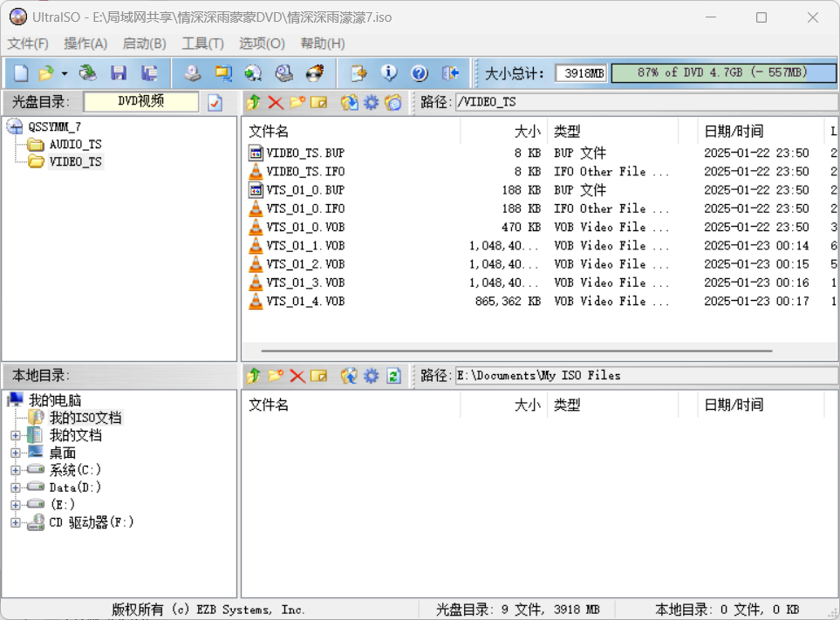Open the 启动(B) menu
The width and height of the screenshot is (840, 620).
coord(144,44)
